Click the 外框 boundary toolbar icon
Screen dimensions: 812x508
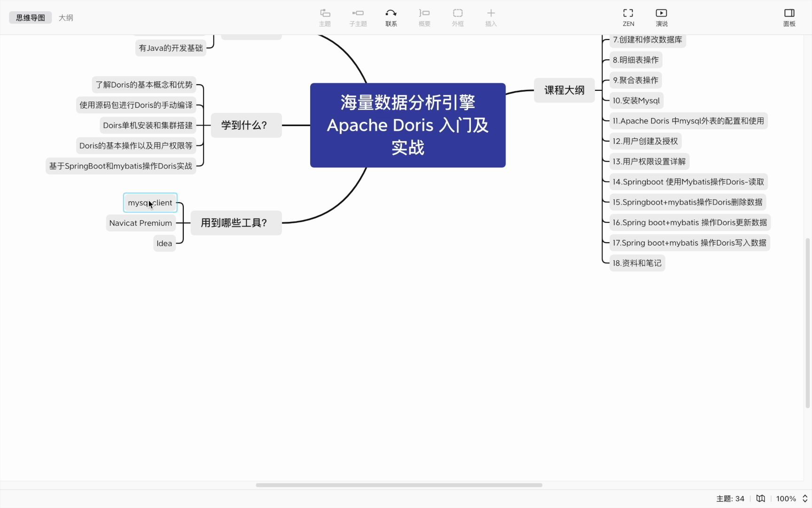tap(458, 17)
